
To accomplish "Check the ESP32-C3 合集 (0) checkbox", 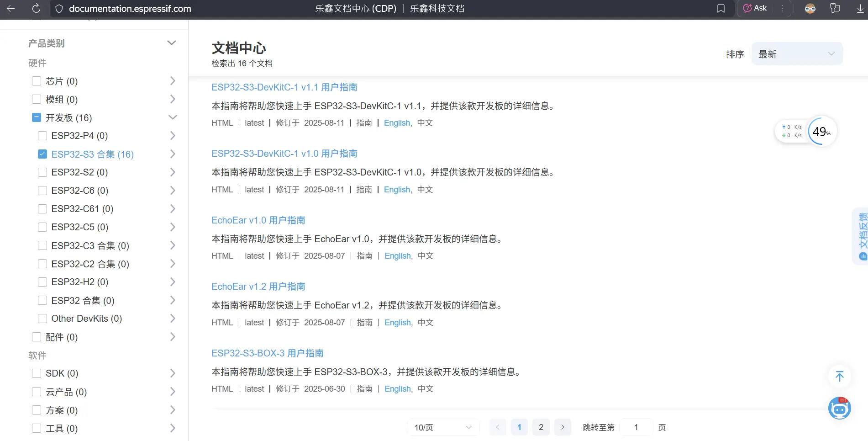I will [x=42, y=245].
